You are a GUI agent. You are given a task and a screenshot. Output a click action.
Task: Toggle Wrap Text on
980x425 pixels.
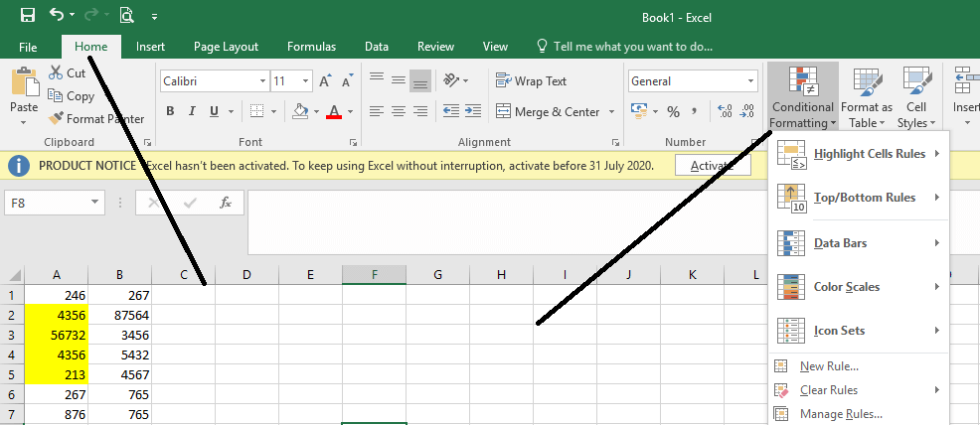coord(532,81)
